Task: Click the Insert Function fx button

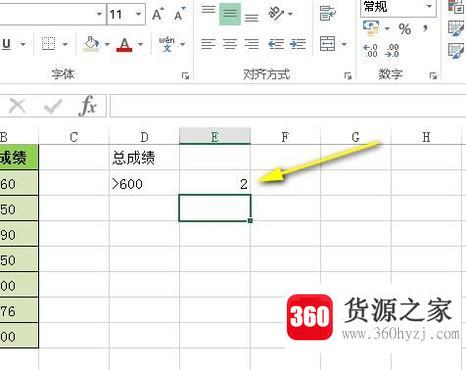Action: coord(88,106)
